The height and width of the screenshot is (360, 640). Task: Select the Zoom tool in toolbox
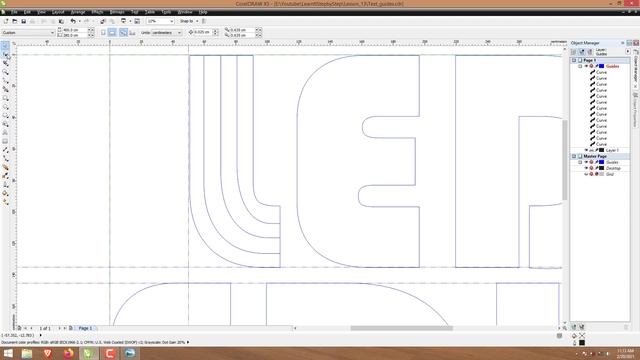[x=5, y=72]
